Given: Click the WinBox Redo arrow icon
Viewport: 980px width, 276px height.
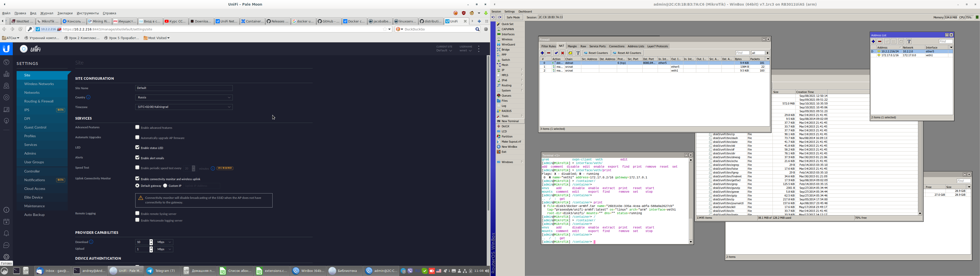Looking at the screenshot, I should [499, 17].
